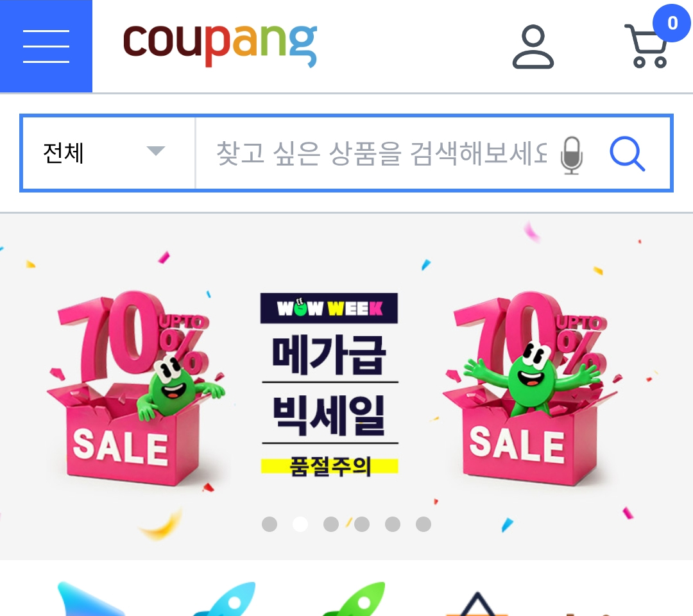Tap the cart item count badge
693x616 pixels.
pyautogui.click(x=672, y=23)
